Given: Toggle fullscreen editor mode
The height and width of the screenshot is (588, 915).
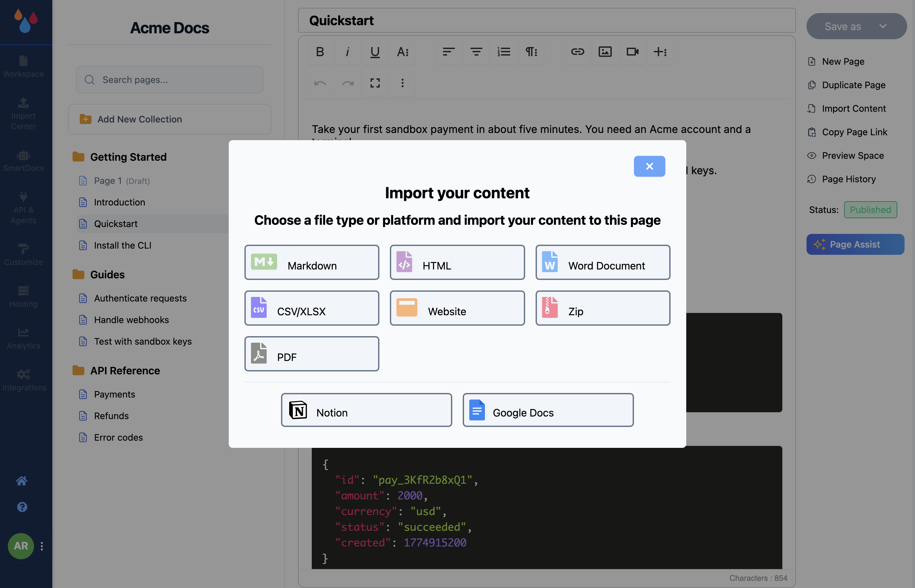Looking at the screenshot, I should point(375,83).
